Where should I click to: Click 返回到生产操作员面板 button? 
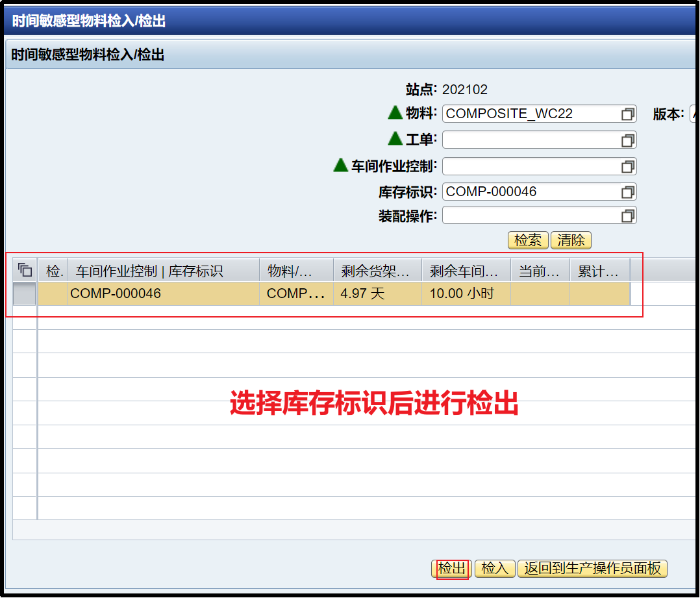click(592, 569)
